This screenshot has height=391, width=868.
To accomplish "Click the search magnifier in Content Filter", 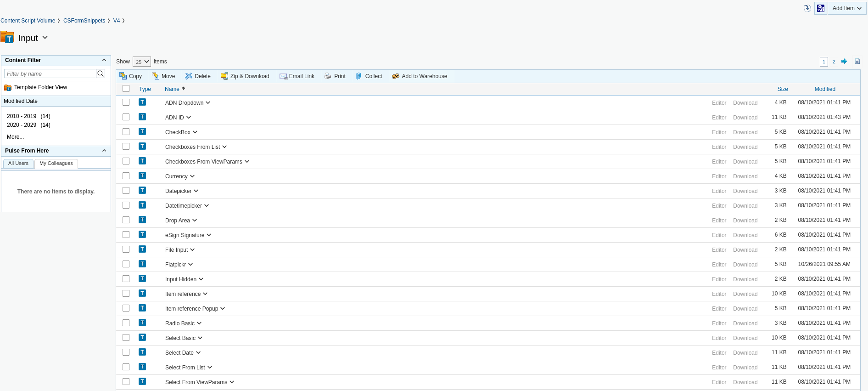I will point(101,74).
